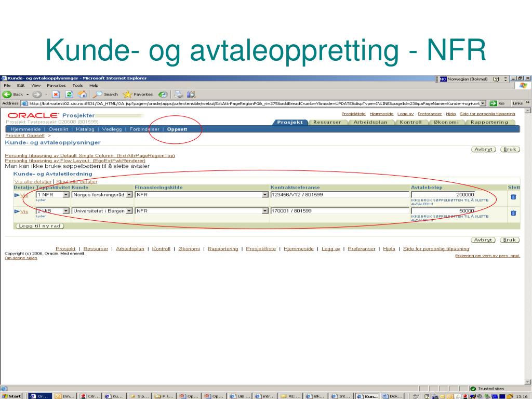Switch to the 'intr...' taskbar window

pyautogui.click(x=265, y=396)
